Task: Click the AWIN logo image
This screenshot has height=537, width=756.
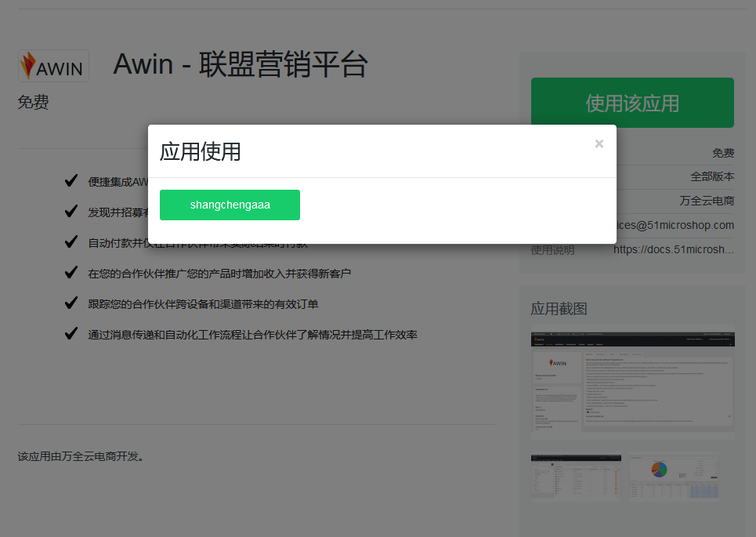Action: click(x=53, y=66)
